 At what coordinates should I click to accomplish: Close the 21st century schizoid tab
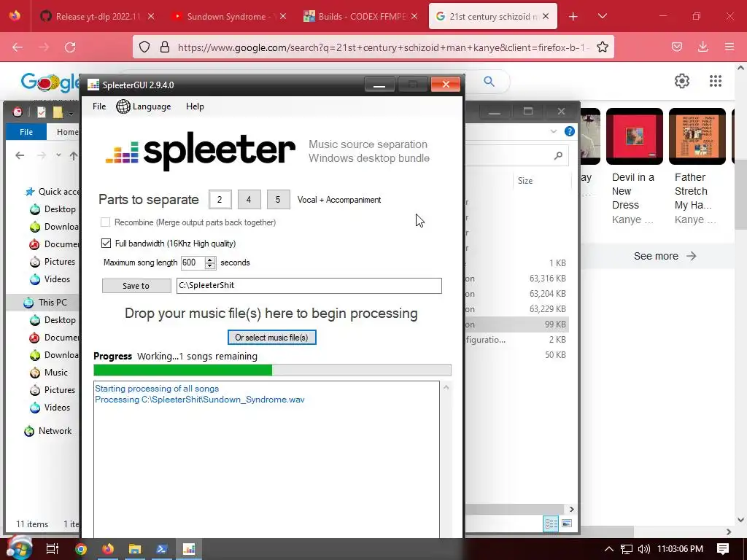tap(546, 16)
